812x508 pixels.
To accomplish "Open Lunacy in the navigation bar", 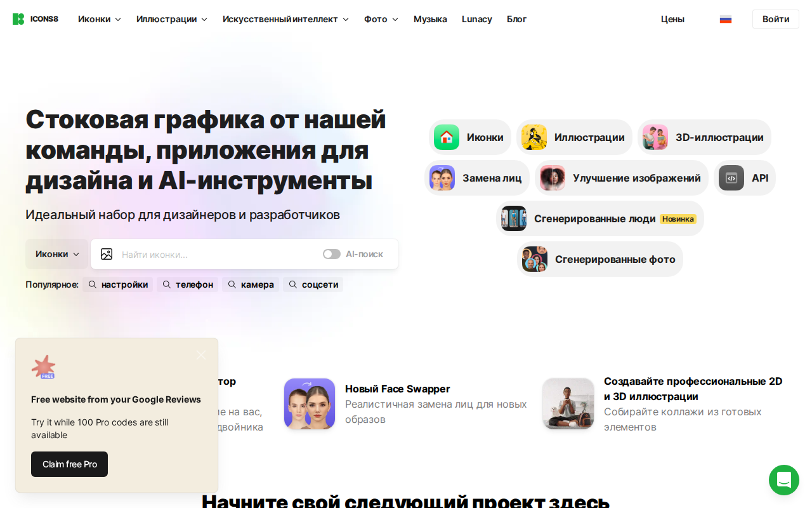I will (477, 19).
